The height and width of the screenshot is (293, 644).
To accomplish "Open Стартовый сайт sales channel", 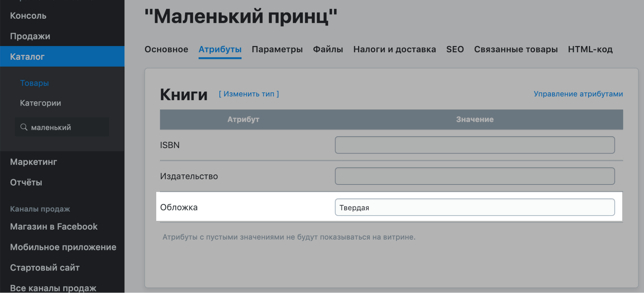I will (45, 268).
